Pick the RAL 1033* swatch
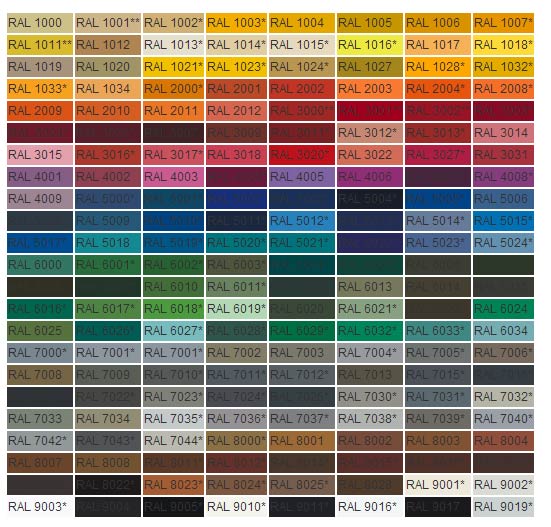551x527 pixels. point(40,89)
